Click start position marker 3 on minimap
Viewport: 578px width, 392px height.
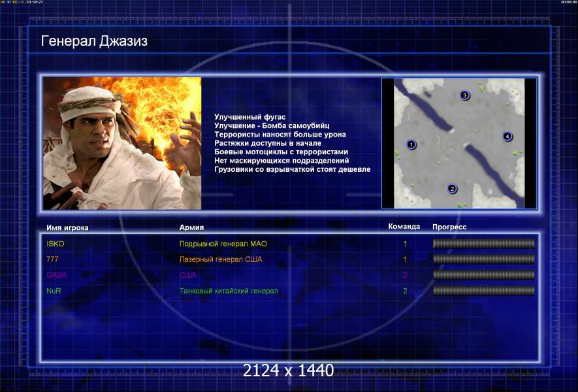pyautogui.click(x=464, y=95)
